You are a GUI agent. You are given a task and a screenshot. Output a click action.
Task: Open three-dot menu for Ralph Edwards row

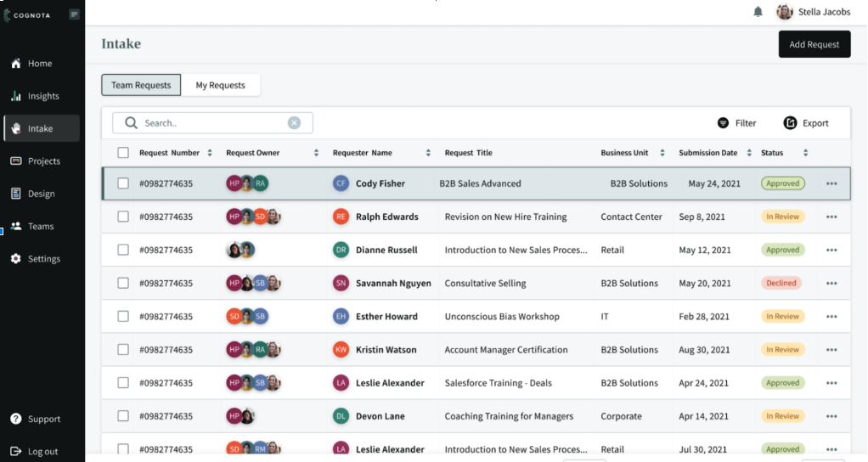tap(831, 217)
